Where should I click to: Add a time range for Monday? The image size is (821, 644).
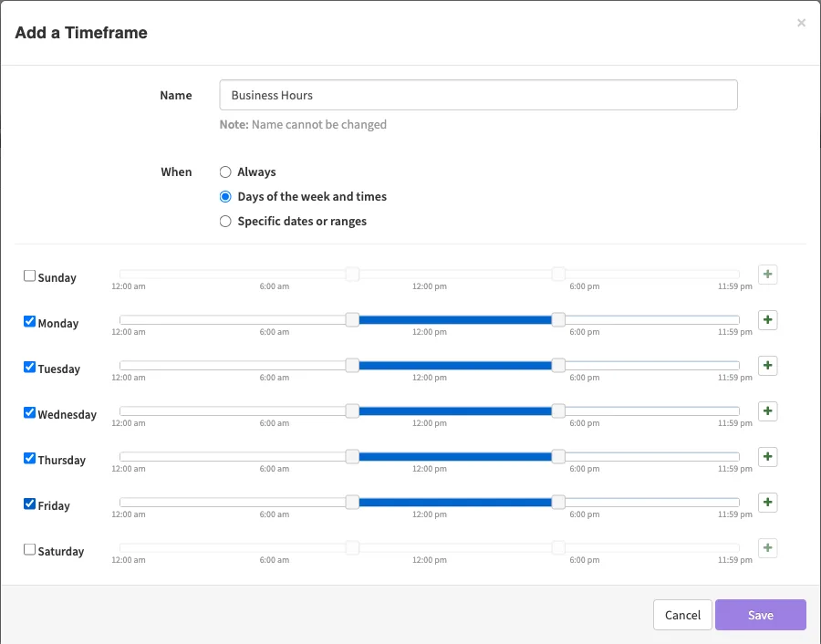767,320
